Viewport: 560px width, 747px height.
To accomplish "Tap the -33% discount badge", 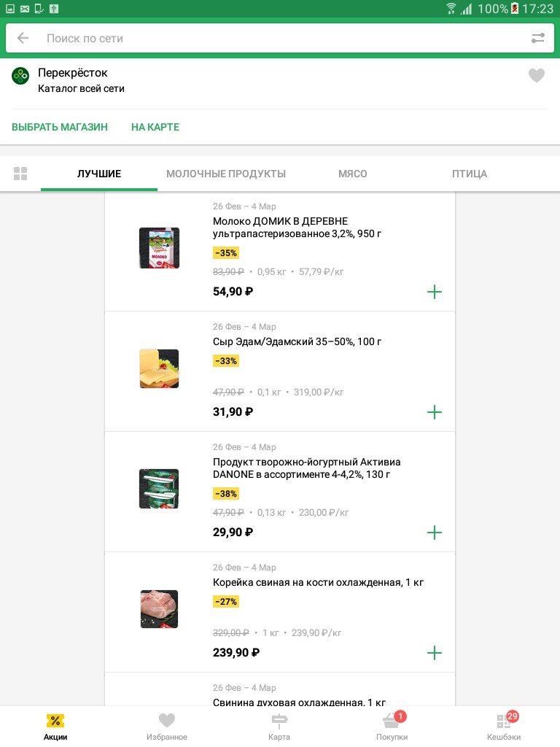I will point(226,361).
